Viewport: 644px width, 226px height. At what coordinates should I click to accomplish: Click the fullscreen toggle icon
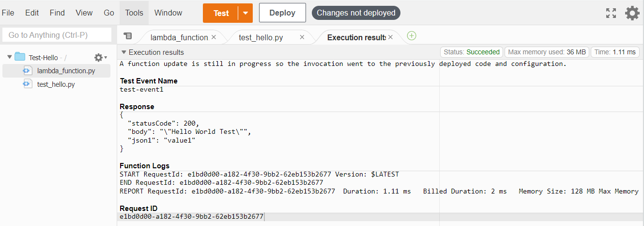click(x=611, y=13)
